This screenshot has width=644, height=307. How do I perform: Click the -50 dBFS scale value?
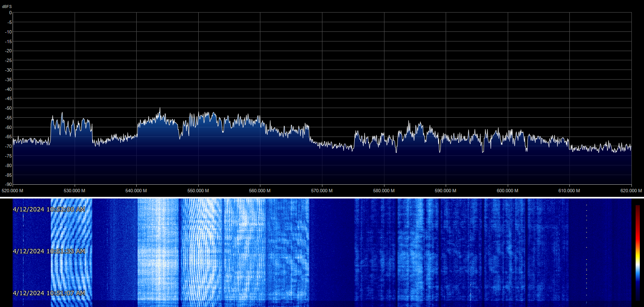click(8, 108)
